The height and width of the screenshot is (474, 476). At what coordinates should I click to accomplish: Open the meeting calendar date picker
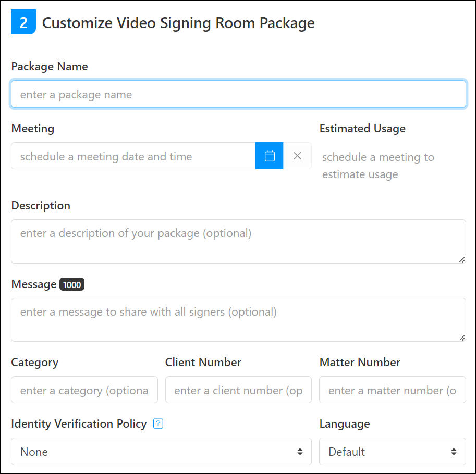[269, 156]
